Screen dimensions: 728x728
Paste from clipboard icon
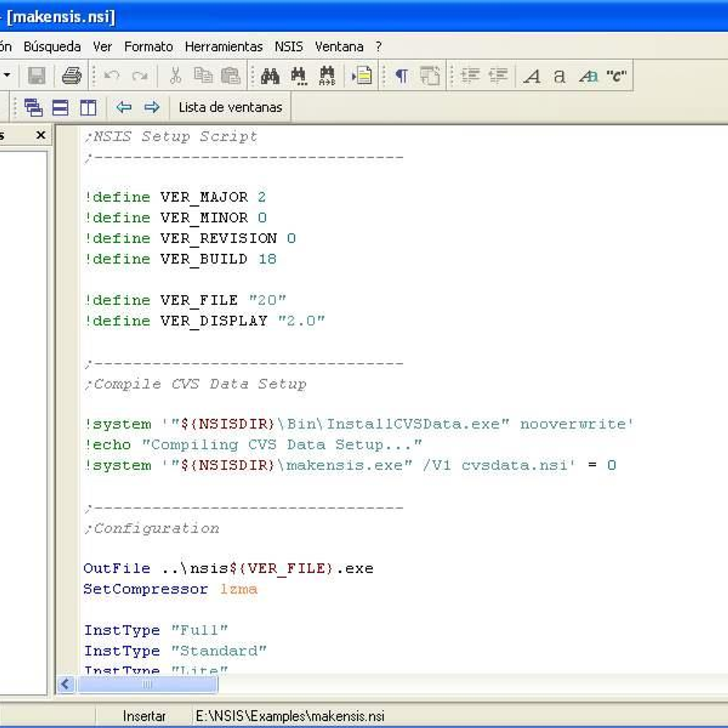click(231, 76)
